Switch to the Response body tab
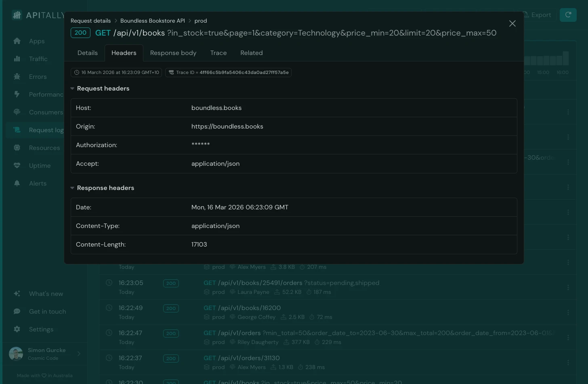The image size is (588, 384). click(x=173, y=53)
